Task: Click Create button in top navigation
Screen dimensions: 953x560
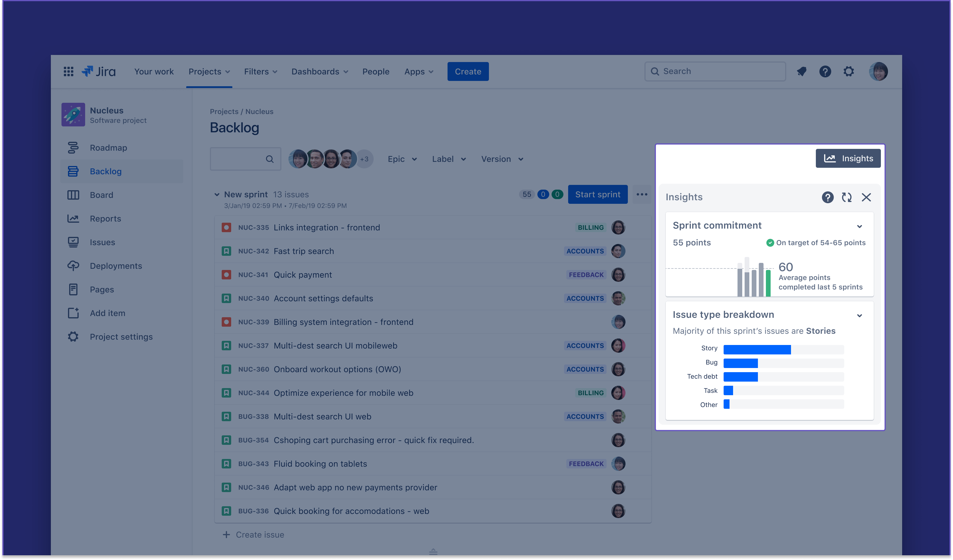Action: pyautogui.click(x=468, y=71)
